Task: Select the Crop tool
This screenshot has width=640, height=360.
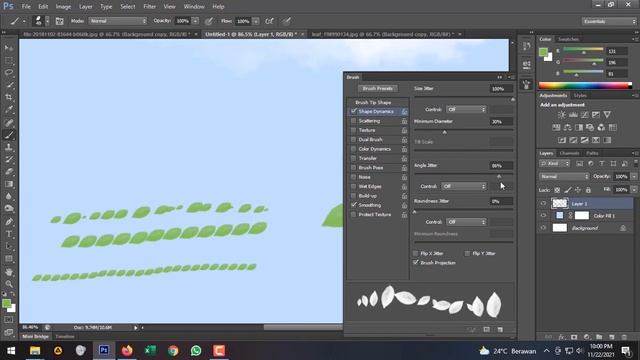Action: (x=9, y=97)
